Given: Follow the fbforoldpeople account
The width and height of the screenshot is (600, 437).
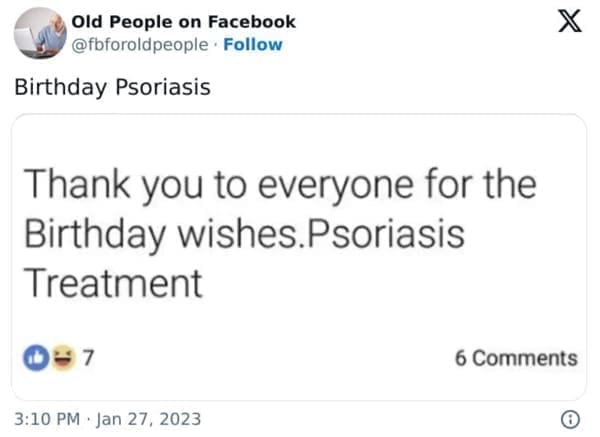Looking at the screenshot, I should [x=253, y=44].
